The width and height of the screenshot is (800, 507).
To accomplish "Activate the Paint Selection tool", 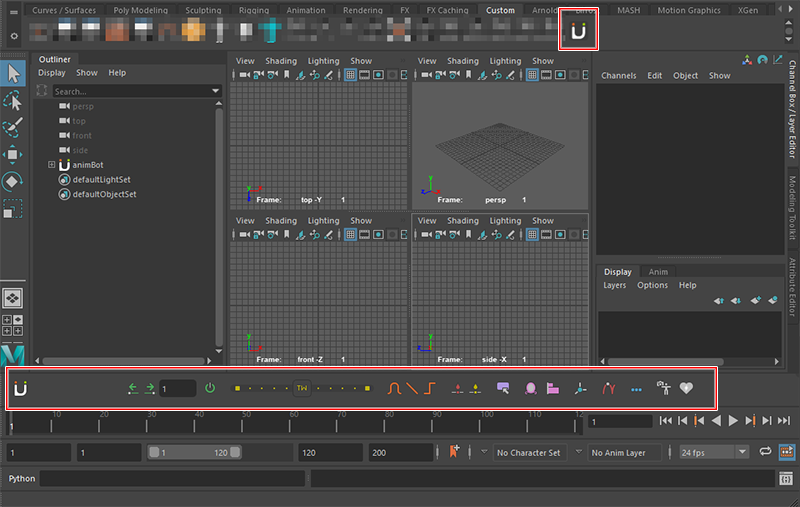I will [13, 128].
